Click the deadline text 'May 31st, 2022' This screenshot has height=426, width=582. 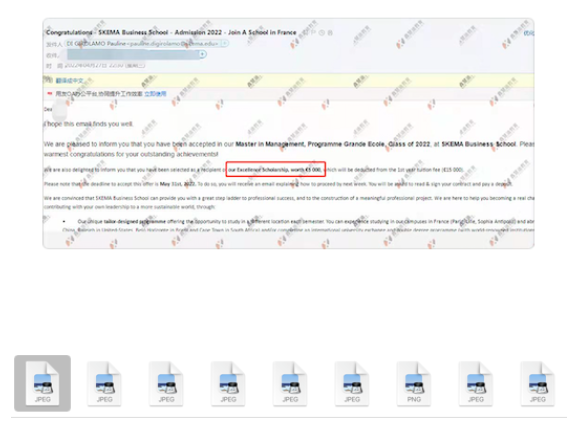[177, 184]
